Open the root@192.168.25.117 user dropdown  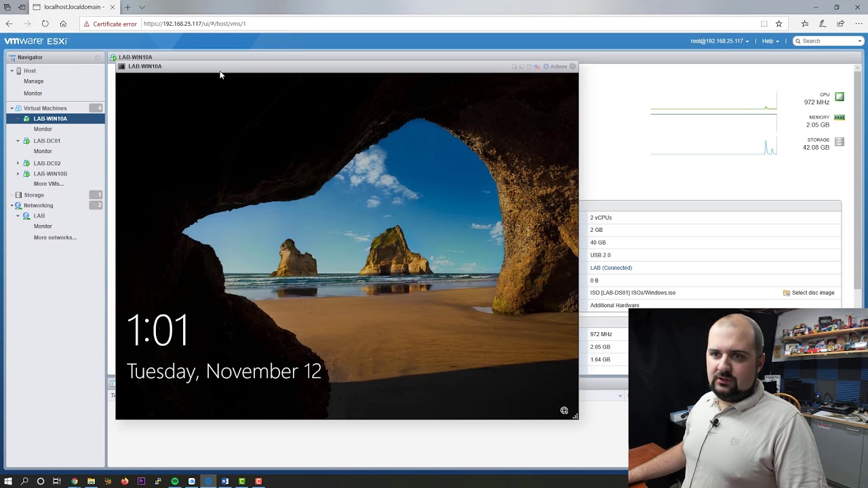tap(719, 41)
